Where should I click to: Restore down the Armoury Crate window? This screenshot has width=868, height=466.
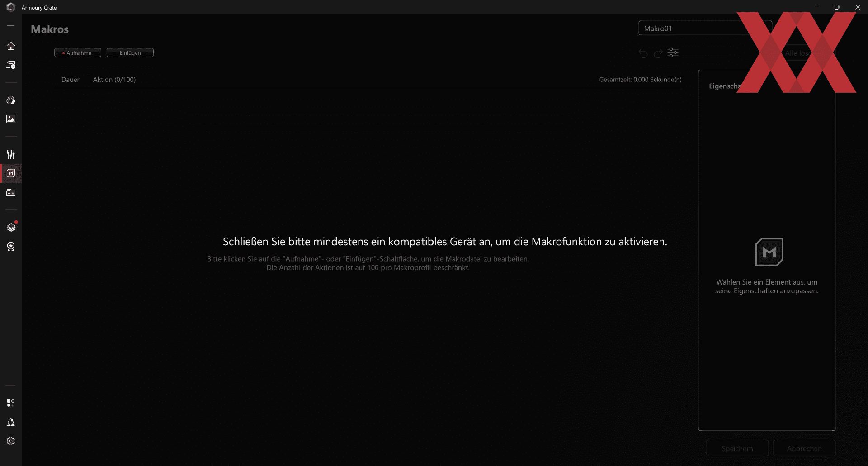coord(837,7)
